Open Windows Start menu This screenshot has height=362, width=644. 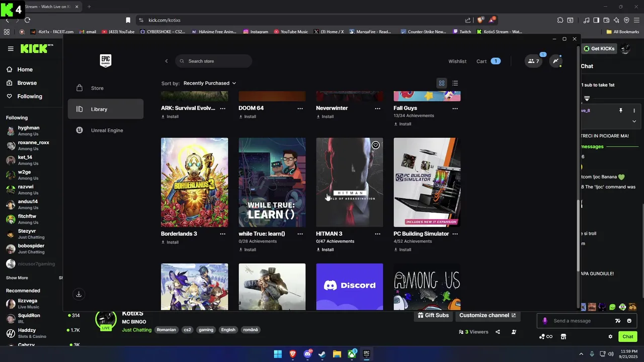coord(278,354)
